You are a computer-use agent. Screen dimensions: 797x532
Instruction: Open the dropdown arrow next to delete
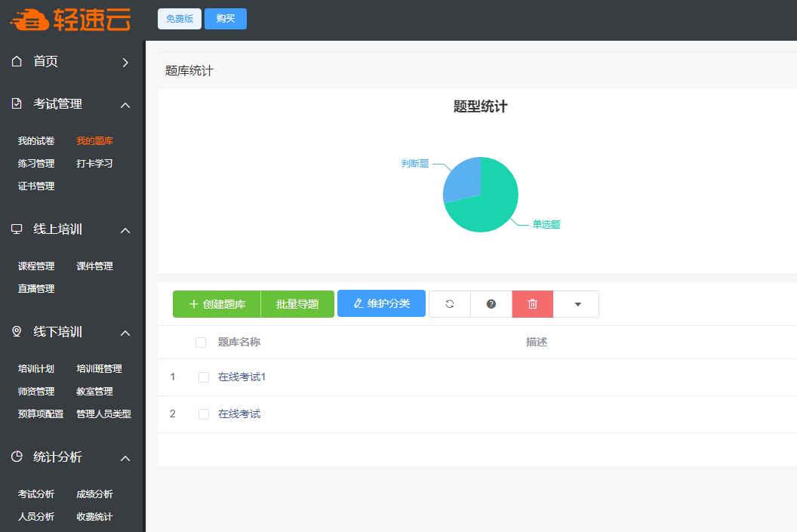click(576, 303)
